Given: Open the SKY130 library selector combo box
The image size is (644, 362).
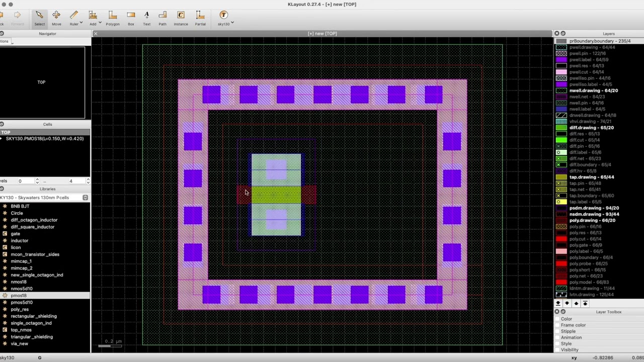Looking at the screenshot, I should [44, 198].
